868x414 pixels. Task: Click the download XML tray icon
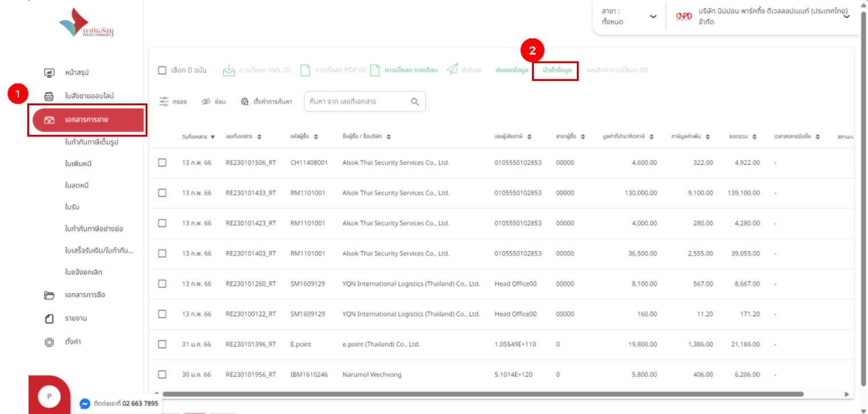[x=229, y=70]
